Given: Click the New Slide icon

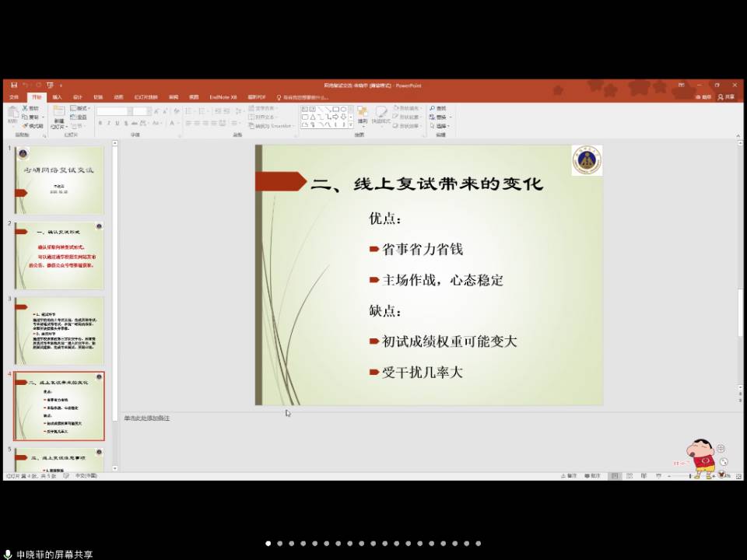Looking at the screenshot, I should pos(58,114).
